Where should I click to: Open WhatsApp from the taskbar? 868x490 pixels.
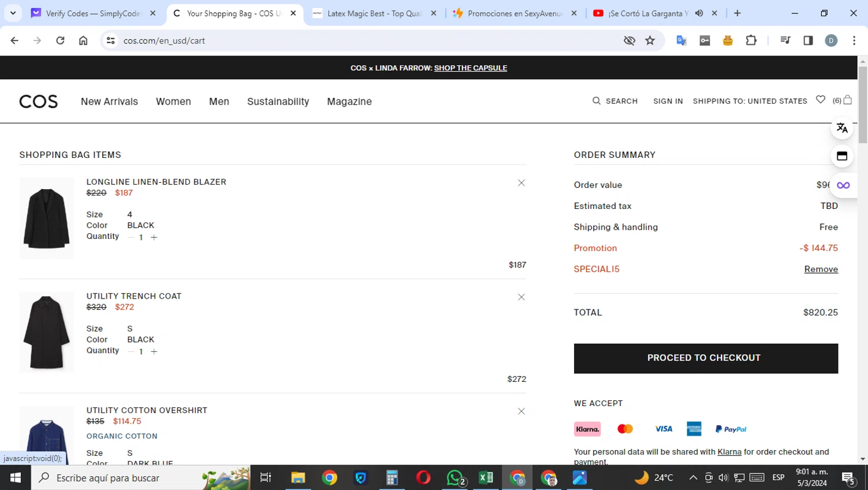click(455, 478)
